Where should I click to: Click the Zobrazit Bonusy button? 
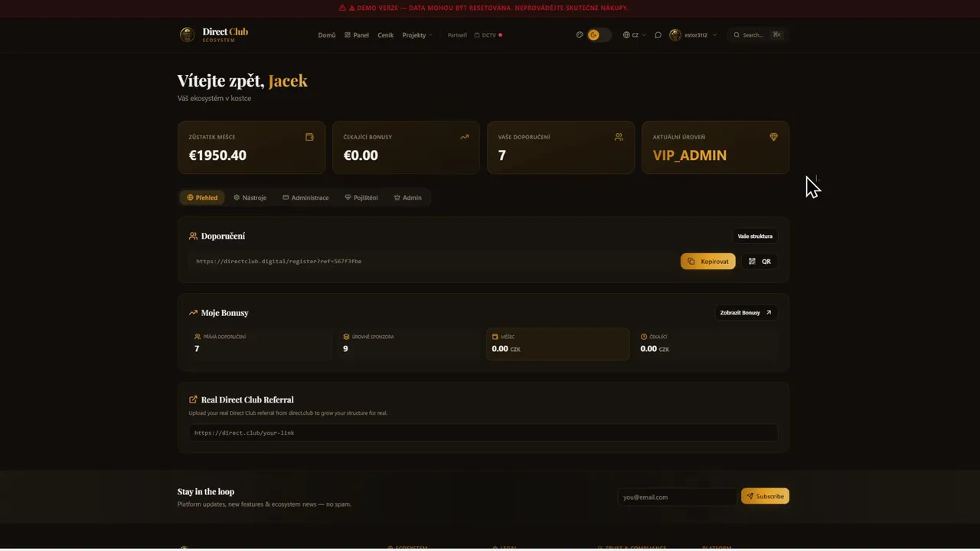click(746, 313)
